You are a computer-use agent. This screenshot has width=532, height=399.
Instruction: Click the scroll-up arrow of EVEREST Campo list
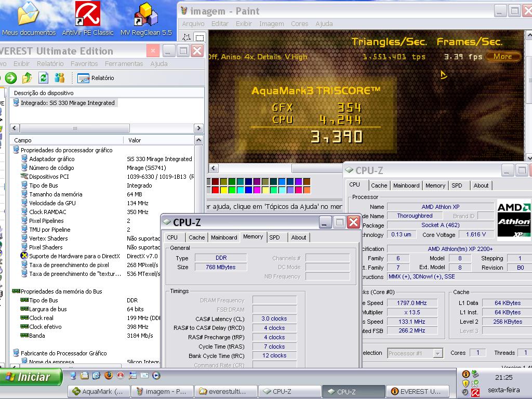199,140
